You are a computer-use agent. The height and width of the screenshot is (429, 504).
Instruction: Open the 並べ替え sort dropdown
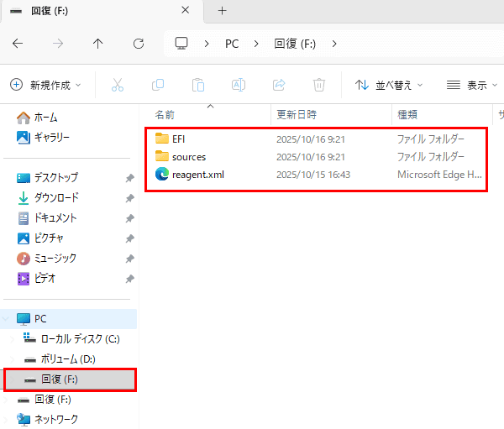point(389,85)
